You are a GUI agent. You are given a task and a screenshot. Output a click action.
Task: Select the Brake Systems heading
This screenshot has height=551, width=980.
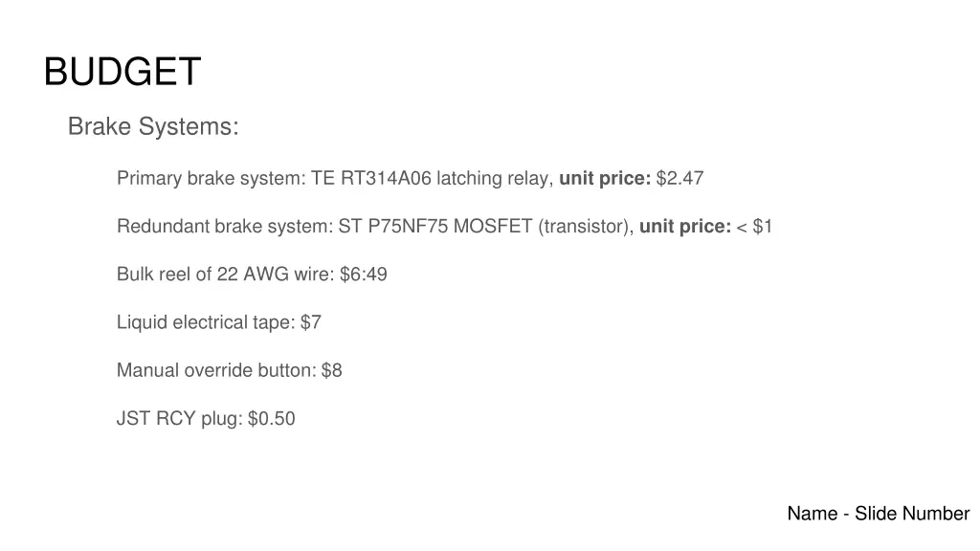(x=153, y=126)
